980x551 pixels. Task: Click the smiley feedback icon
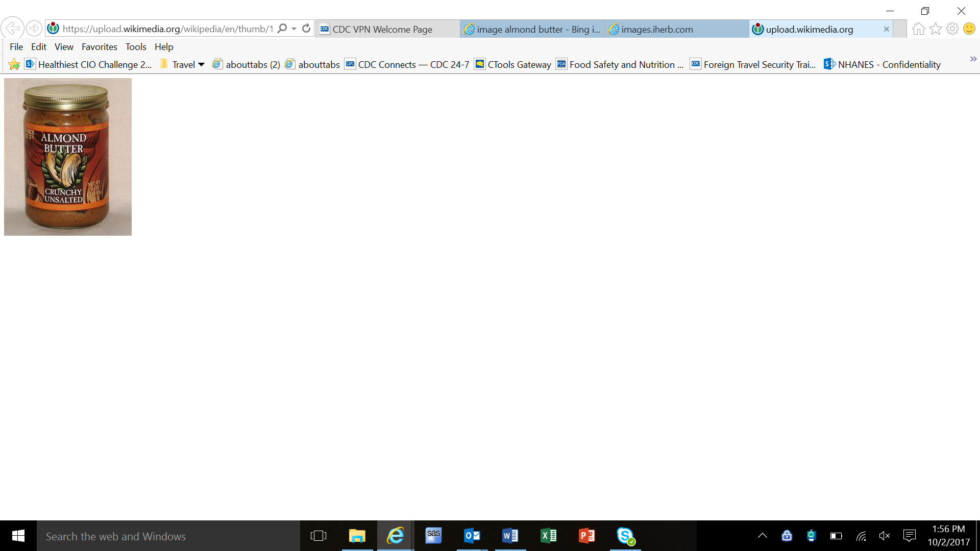(x=969, y=29)
